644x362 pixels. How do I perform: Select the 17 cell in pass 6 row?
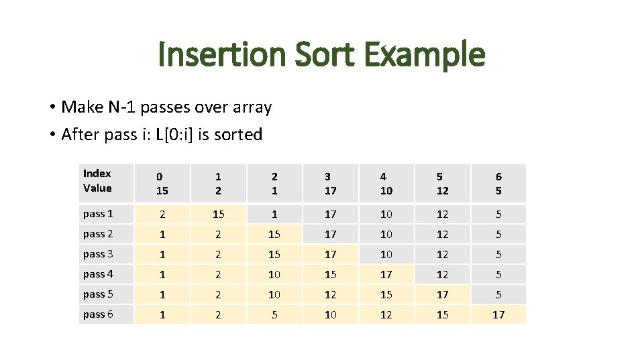(498, 314)
